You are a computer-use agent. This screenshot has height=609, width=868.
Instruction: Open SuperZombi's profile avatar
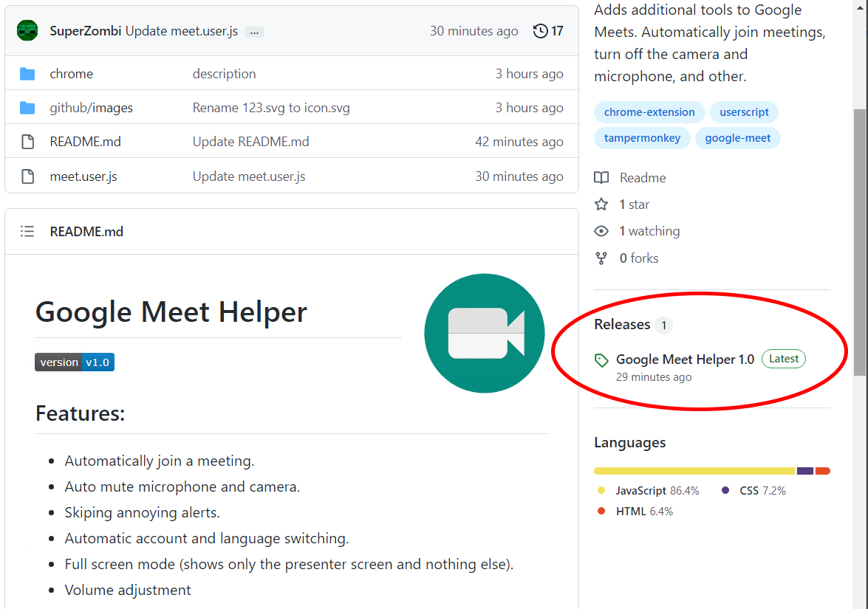coord(27,30)
